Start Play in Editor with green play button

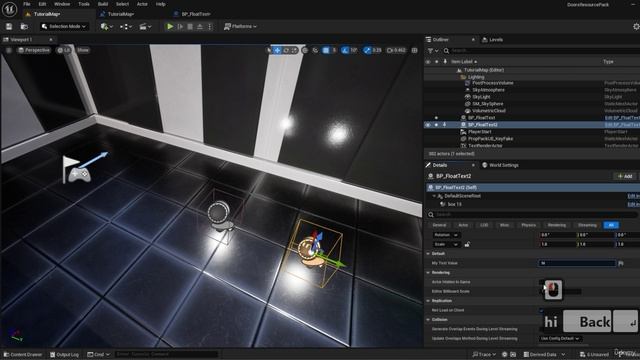click(x=170, y=27)
